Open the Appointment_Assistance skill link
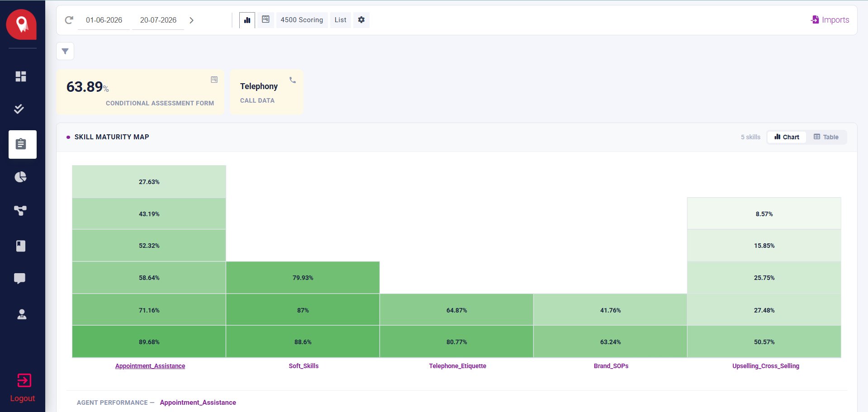This screenshot has width=868, height=412. tap(150, 366)
